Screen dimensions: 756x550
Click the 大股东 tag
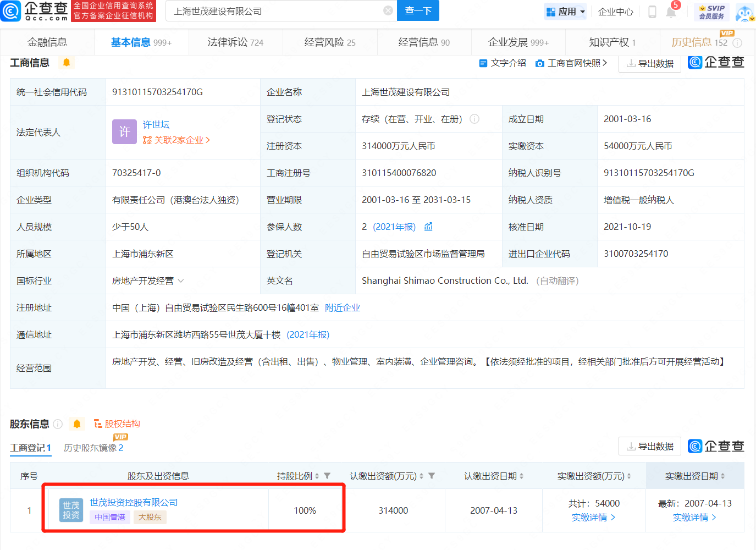pyautogui.click(x=150, y=517)
